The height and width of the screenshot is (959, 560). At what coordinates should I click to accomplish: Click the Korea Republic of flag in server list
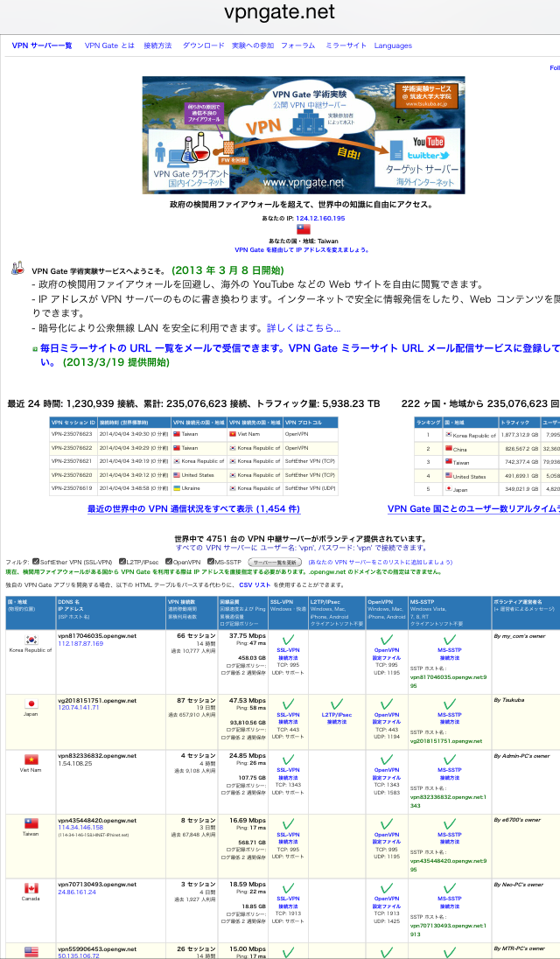coord(31,640)
